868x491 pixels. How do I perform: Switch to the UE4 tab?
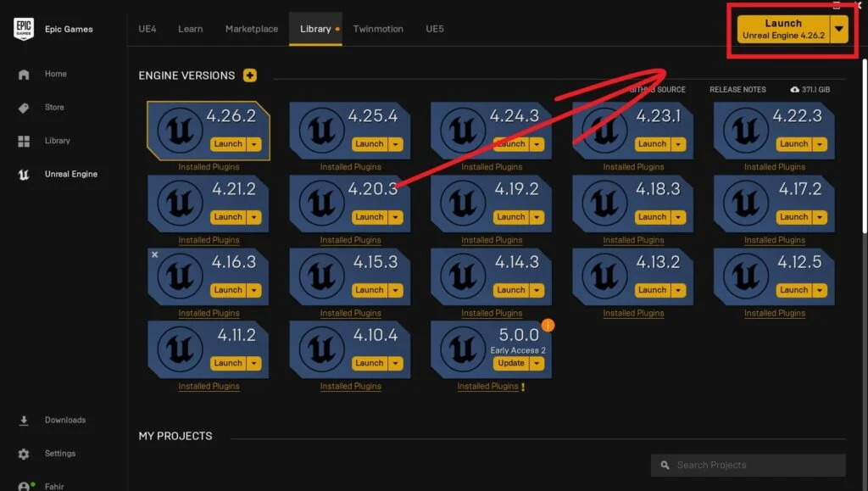click(147, 29)
